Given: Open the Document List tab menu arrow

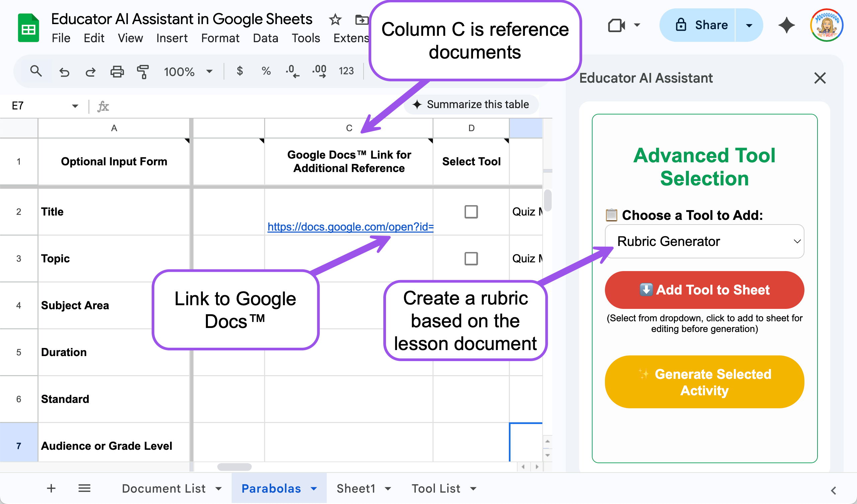Looking at the screenshot, I should (x=218, y=489).
